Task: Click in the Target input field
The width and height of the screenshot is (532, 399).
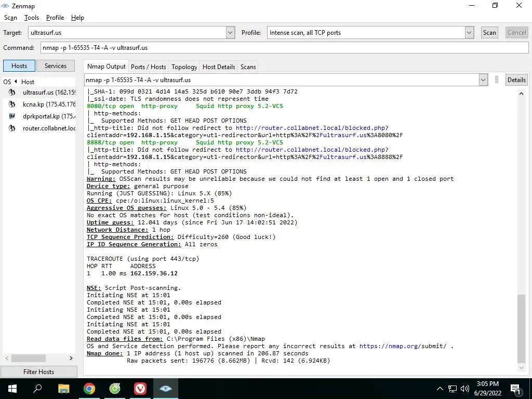Action: click(127, 33)
